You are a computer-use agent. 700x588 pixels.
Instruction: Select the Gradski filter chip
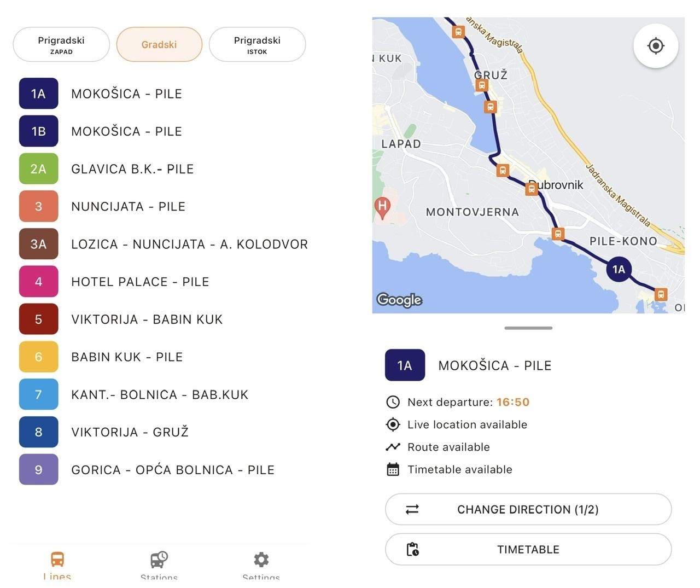159,44
